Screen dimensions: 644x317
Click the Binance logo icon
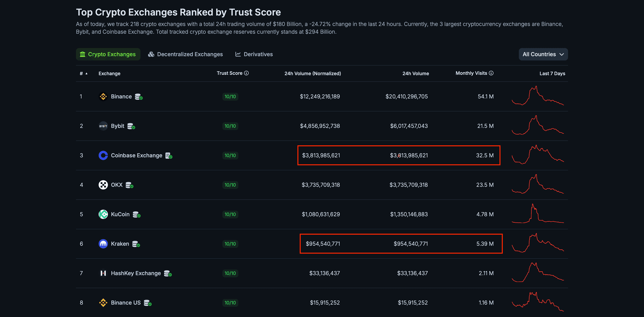pyautogui.click(x=103, y=97)
